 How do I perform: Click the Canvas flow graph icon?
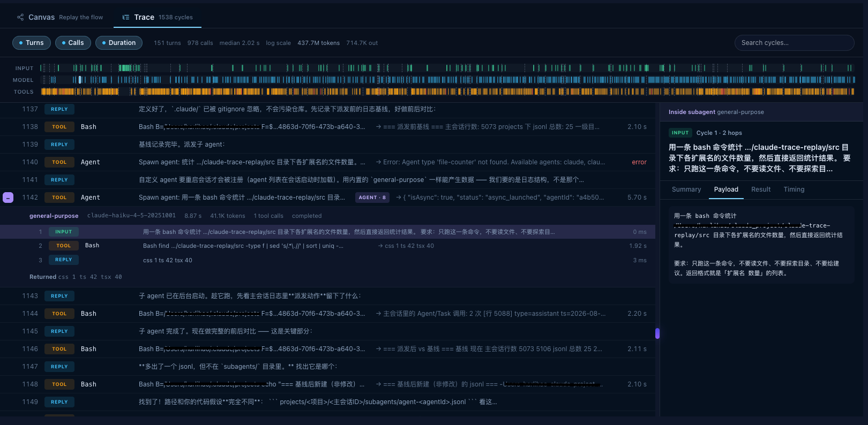[20, 17]
